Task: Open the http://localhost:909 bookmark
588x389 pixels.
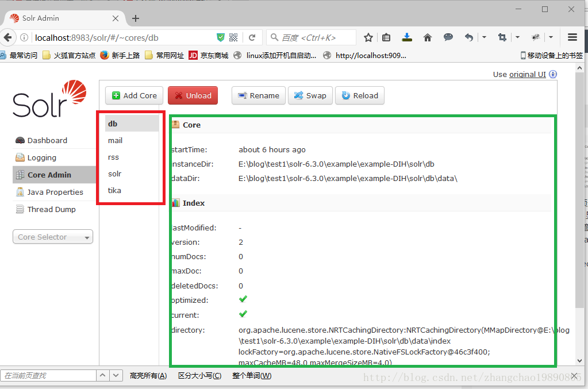Action: click(x=365, y=56)
